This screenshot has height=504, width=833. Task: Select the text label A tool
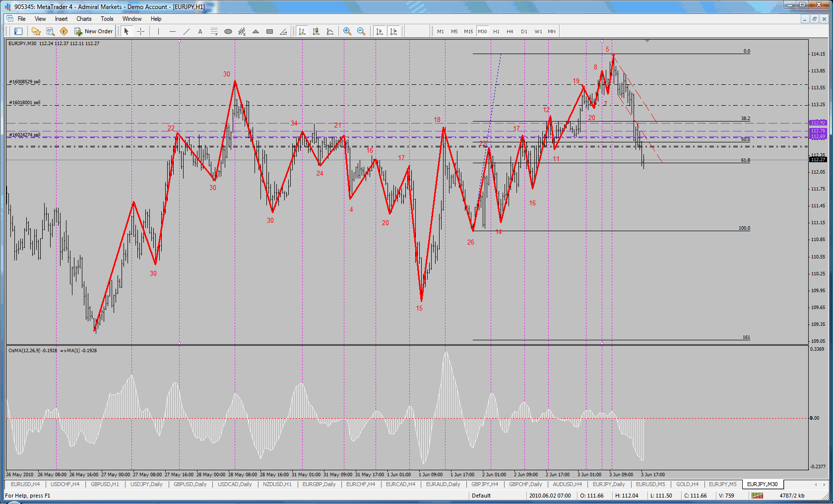click(200, 31)
